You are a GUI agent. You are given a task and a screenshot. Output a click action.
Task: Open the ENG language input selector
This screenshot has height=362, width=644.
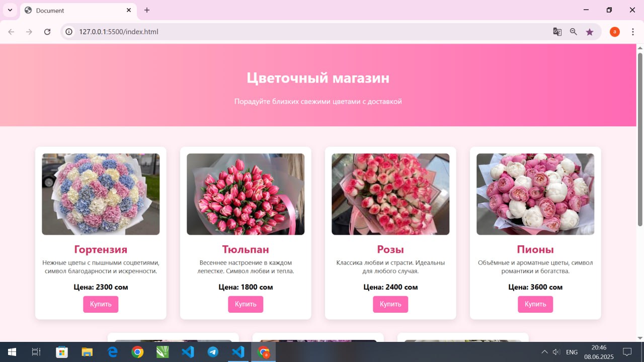[572, 352]
